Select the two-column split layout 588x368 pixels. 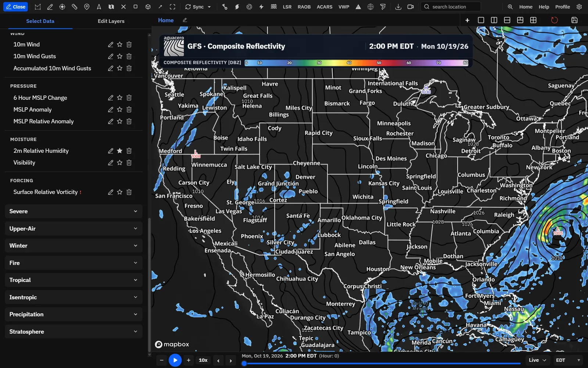[494, 20]
